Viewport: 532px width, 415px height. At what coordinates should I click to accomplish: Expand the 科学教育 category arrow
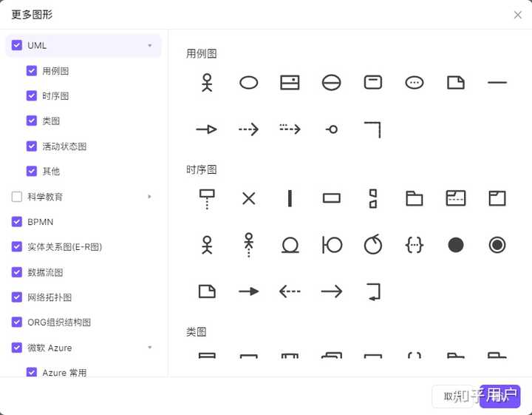pyautogui.click(x=149, y=197)
